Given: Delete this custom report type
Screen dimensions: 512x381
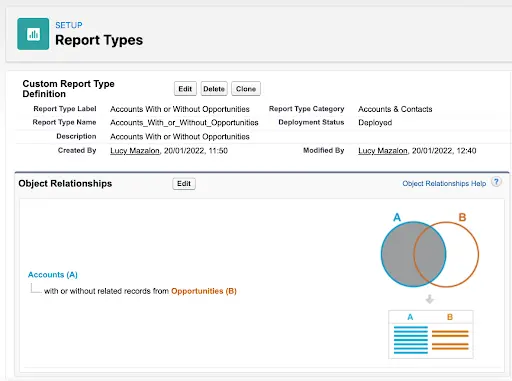Looking at the screenshot, I should point(214,89).
